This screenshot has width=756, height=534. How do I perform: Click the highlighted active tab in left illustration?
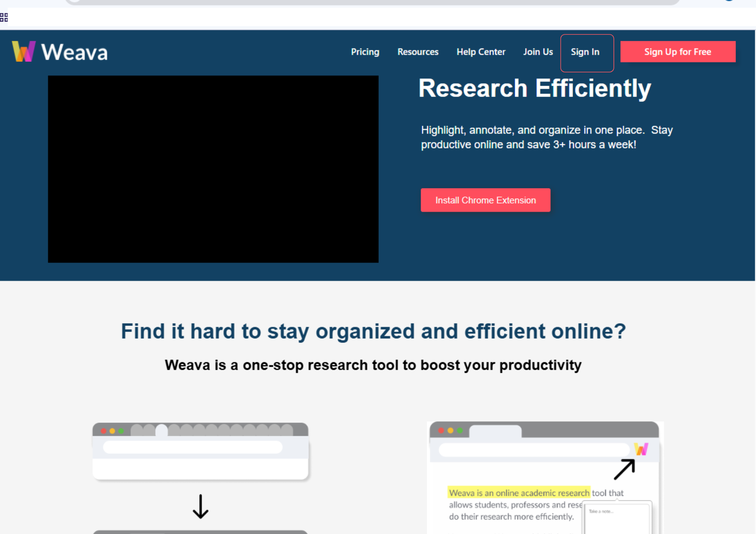tap(161, 430)
